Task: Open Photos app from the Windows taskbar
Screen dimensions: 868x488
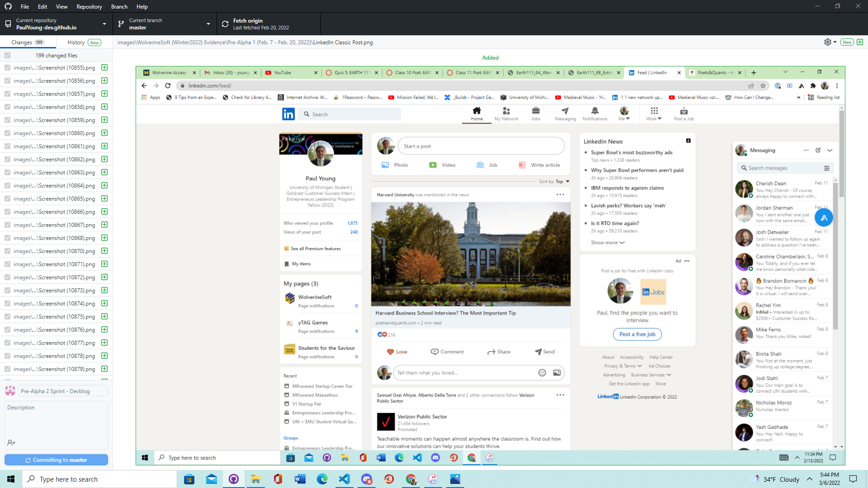Action: (x=455, y=479)
